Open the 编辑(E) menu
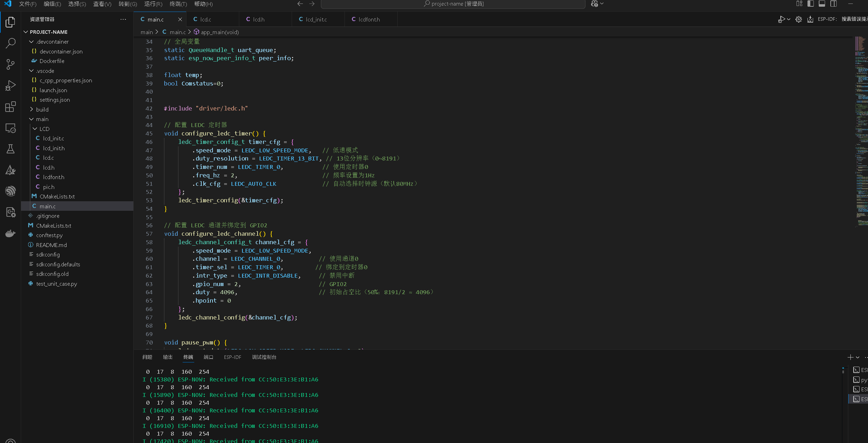The height and width of the screenshot is (443, 868). coord(52,4)
